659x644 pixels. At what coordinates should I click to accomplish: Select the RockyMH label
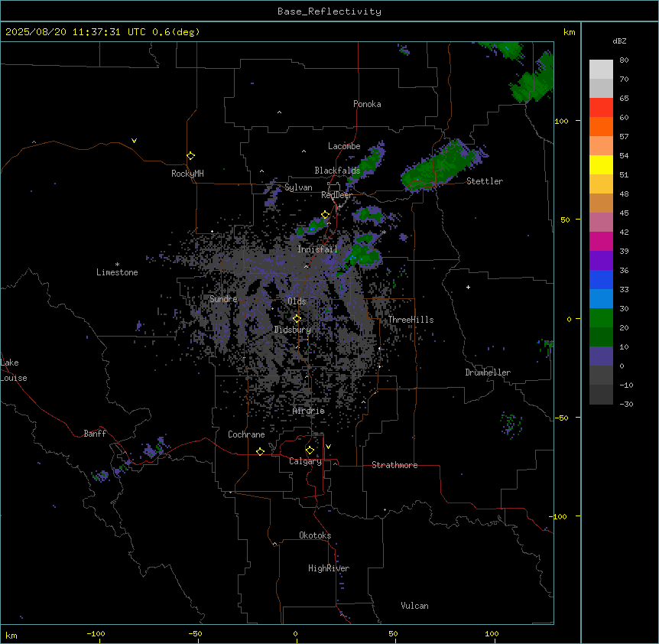[187, 174]
